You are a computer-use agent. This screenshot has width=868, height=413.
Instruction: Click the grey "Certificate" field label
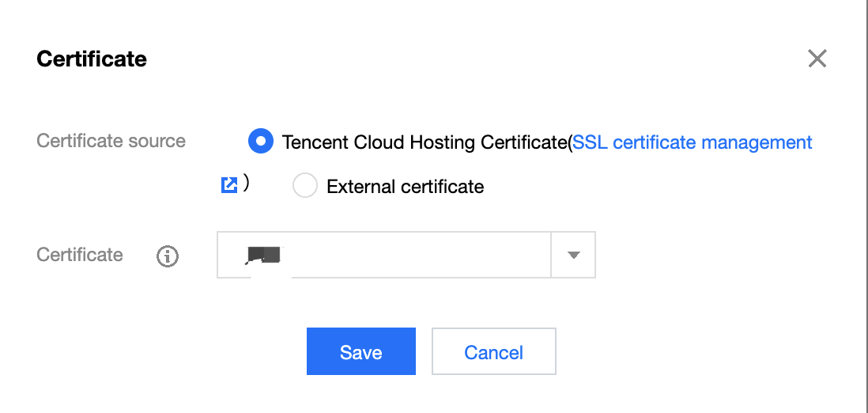[80, 255]
